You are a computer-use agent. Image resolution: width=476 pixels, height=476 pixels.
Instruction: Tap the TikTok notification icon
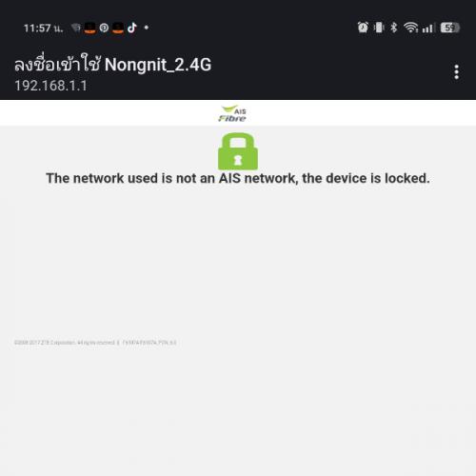point(132,28)
